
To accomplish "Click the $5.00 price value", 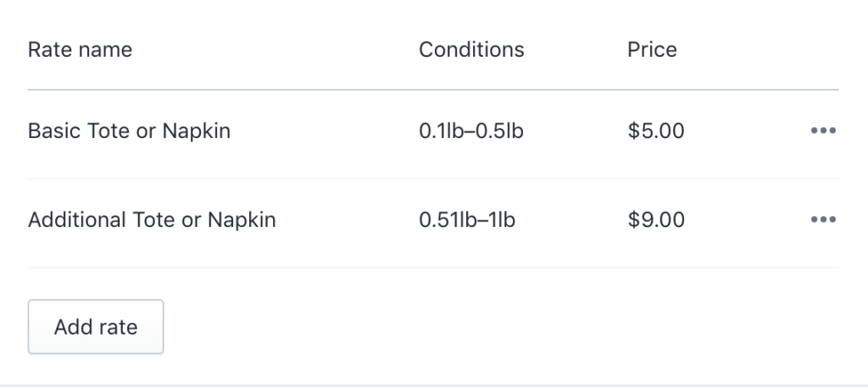I will pos(656,131).
